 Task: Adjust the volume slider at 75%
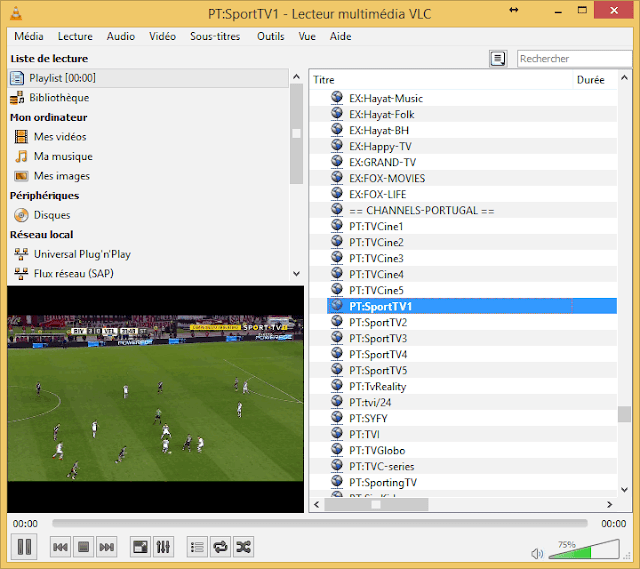click(584, 549)
